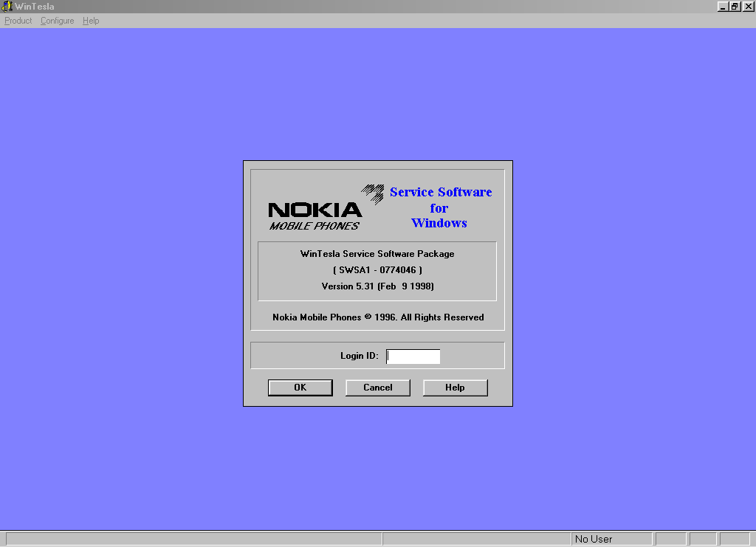Click the blue Service Software for Windows heading

(x=440, y=207)
